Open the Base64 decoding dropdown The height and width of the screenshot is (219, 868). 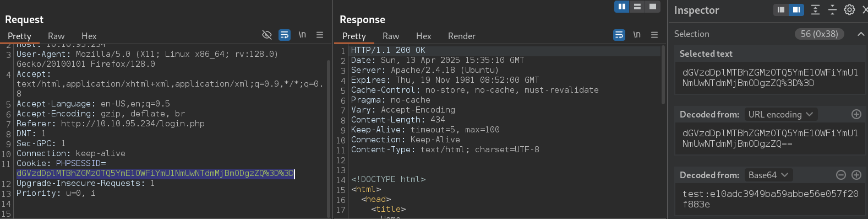768,175
